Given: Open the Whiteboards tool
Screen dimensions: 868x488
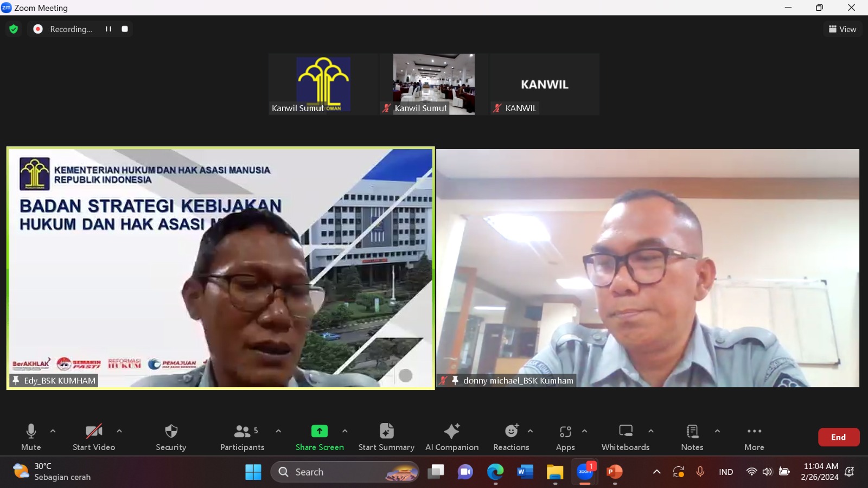Looking at the screenshot, I should 626,437.
